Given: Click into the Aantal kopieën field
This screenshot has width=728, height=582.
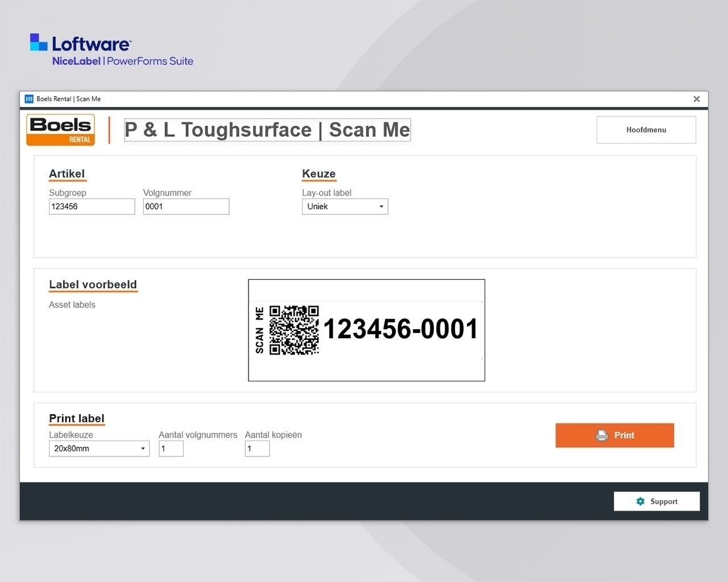Looking at the screenshot, I should pos(257,448).
